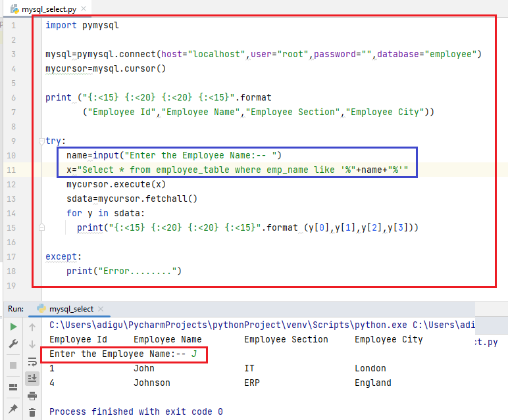Viewport: 508px width, 420px height.
Task: Click the Stop process square icon
Action: (x=13, y=365)
